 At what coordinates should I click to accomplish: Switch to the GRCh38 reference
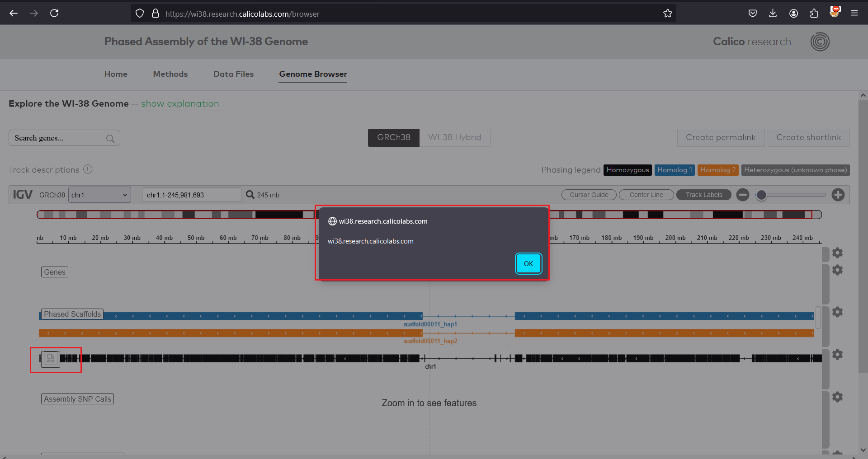click(x=394, y=137)
